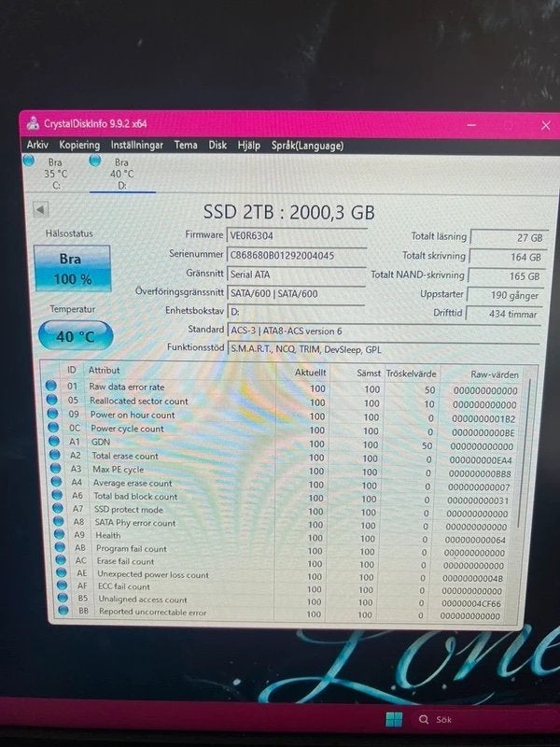Click the serial number field

click(x=296, y=255)
